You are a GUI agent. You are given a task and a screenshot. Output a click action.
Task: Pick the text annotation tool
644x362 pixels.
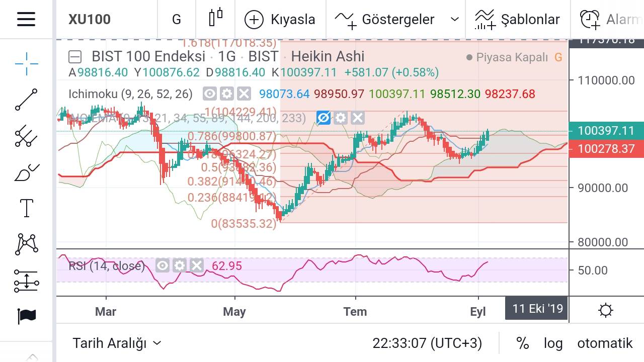pos(26,208)
